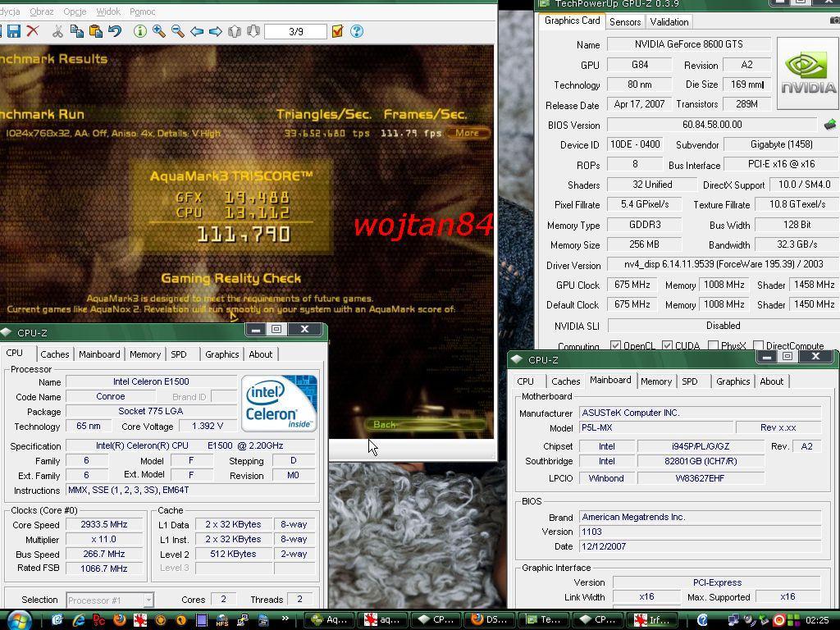Toggle the PhysX checkbox in GPU-Z
840x630 pixels.
713,345
